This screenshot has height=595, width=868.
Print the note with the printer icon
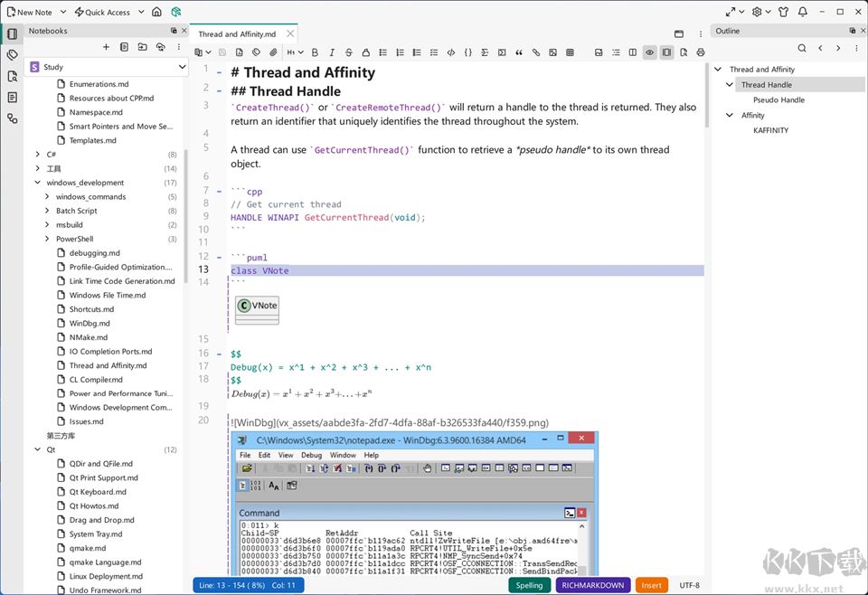point(700,52)
